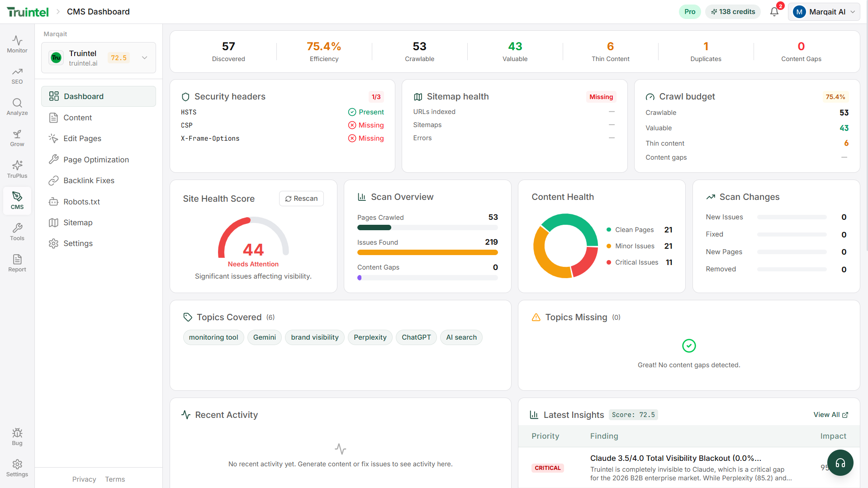Click the Rescan button
Viewport: 868px width, 488px height.
[301, 199]
